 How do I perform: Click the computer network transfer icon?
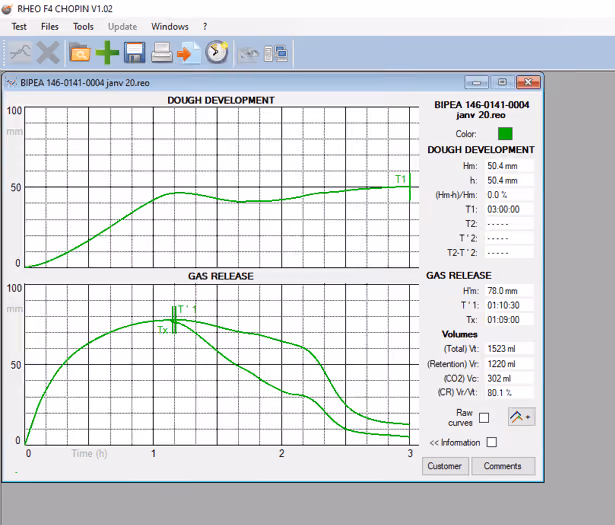click(x=276, y=53)
